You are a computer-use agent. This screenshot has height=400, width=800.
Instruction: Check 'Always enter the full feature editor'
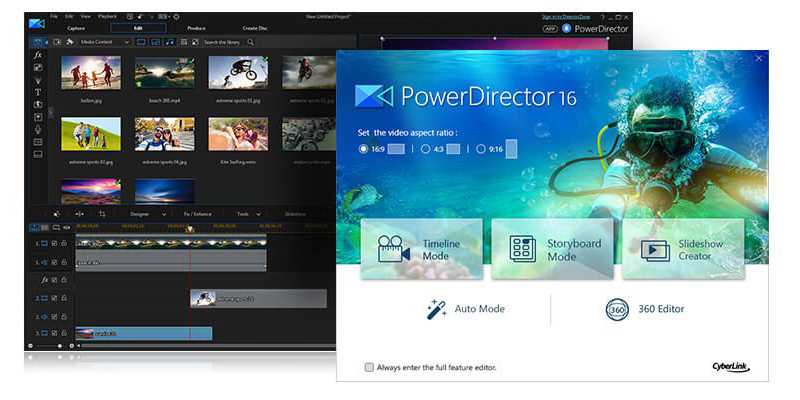[x=369, y=367]
